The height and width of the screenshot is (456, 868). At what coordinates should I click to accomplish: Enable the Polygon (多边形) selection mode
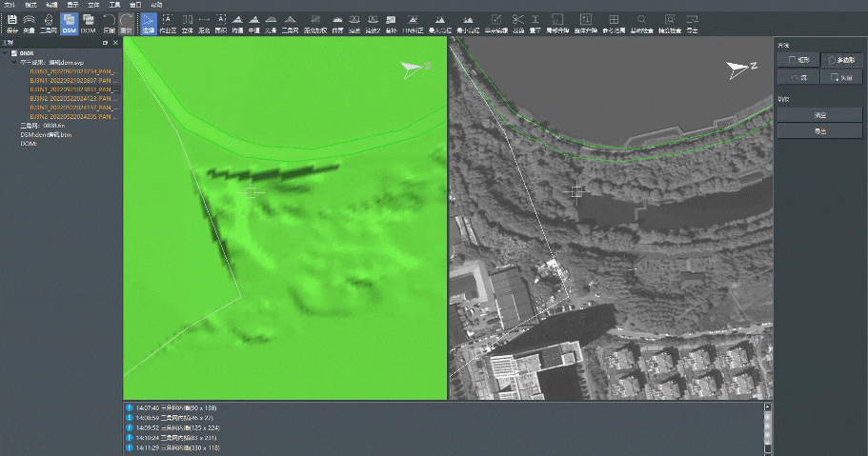[x=840, y=59]
